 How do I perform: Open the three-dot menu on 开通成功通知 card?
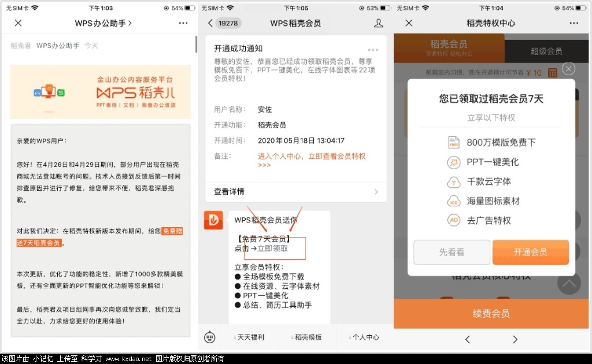[x=373, y=50]
